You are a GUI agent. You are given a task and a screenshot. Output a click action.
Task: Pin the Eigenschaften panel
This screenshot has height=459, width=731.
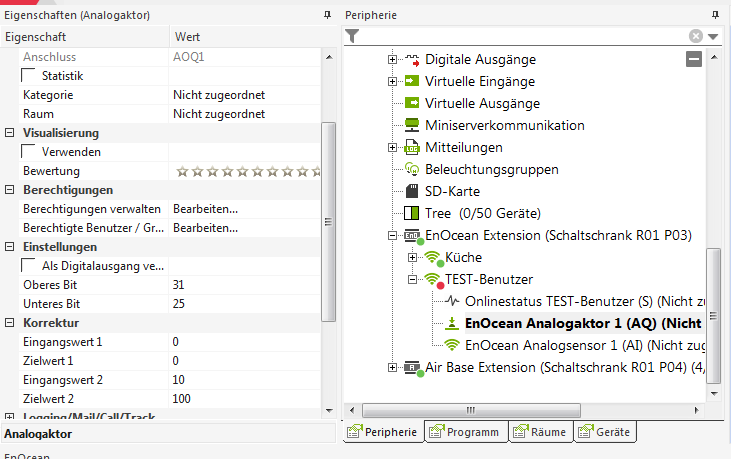[x=327, y=16]
